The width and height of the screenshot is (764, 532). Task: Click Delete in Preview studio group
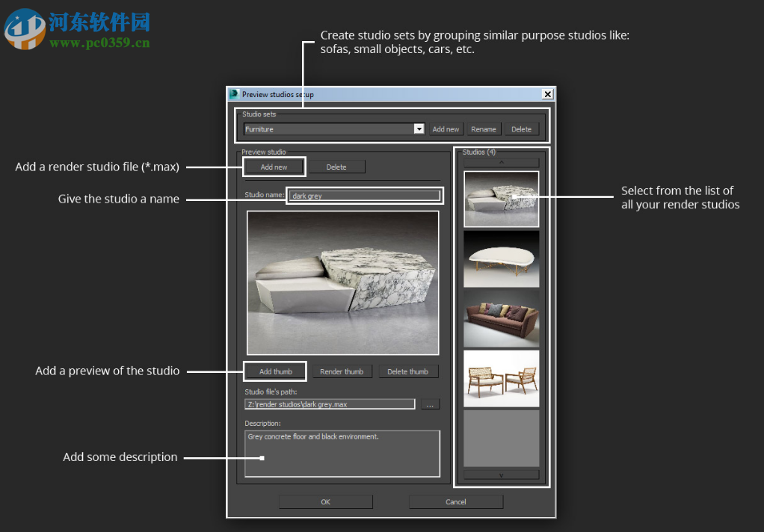[x=336, y=167]
